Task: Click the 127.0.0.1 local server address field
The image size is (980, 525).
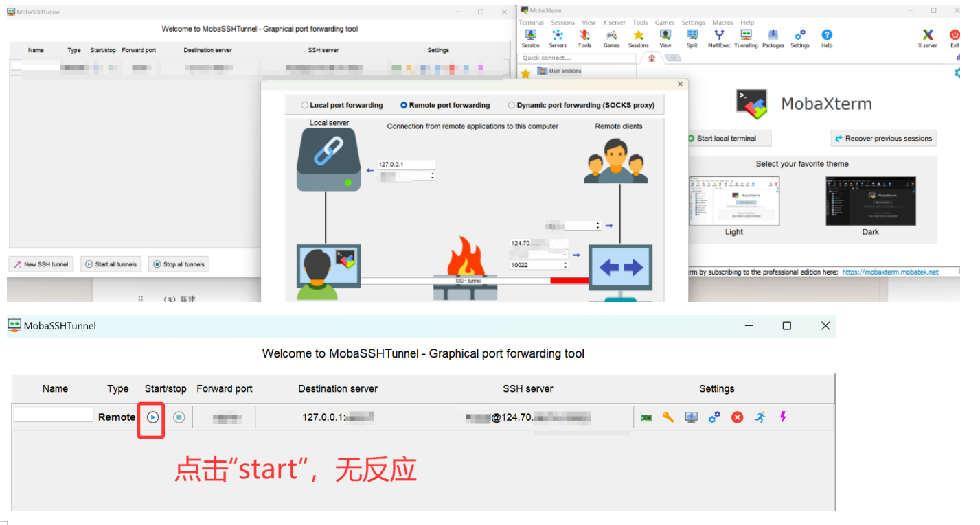Action: [x=407, y=165]
